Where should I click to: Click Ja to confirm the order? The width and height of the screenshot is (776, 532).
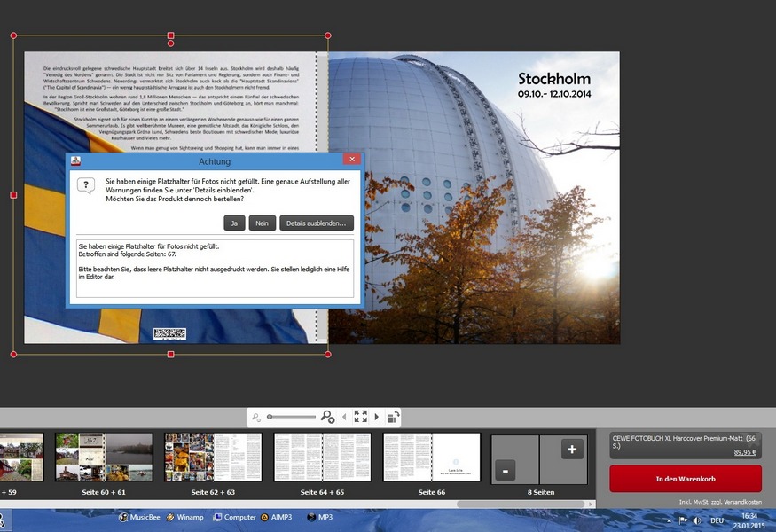234,223
